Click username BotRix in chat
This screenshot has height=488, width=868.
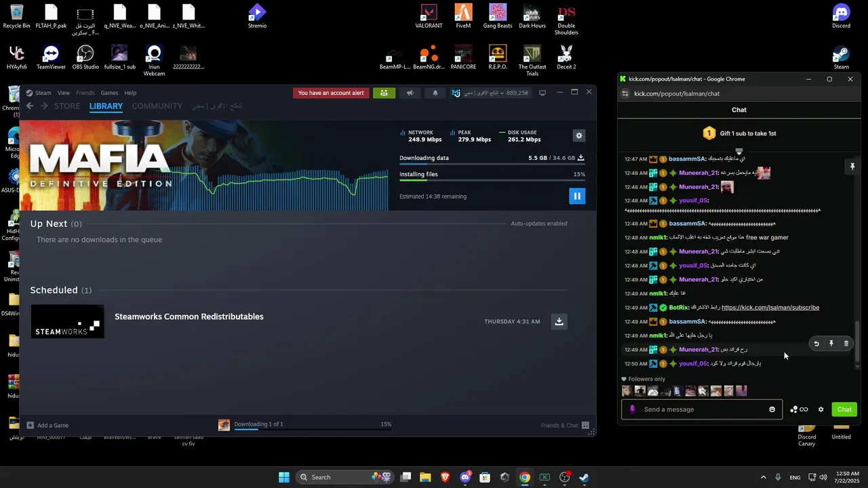(679, 308)
